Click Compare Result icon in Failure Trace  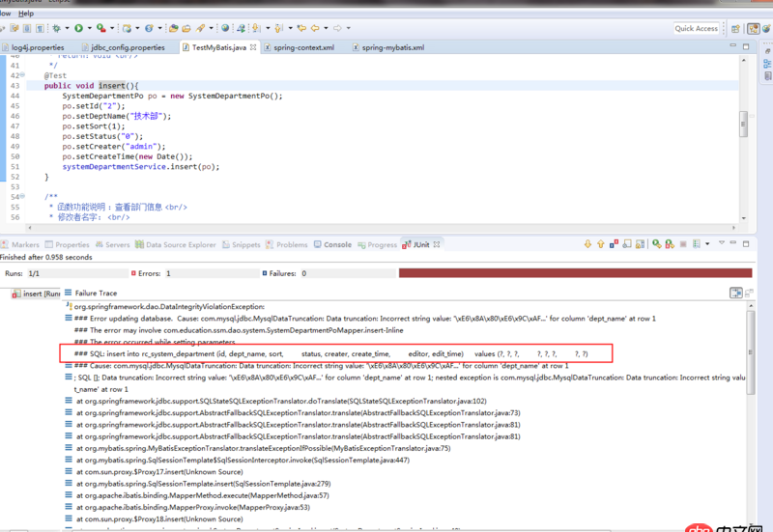[750, 293]
